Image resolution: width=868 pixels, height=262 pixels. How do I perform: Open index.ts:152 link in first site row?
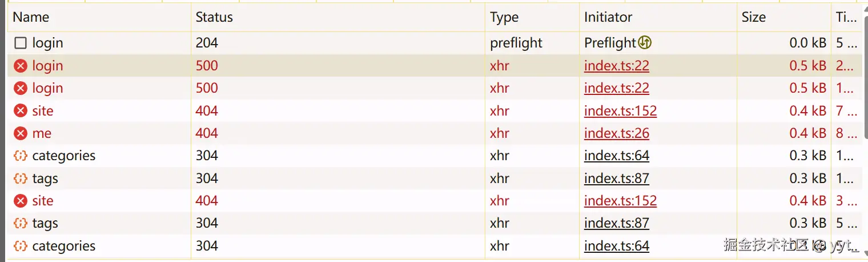[x=620, y=111]
